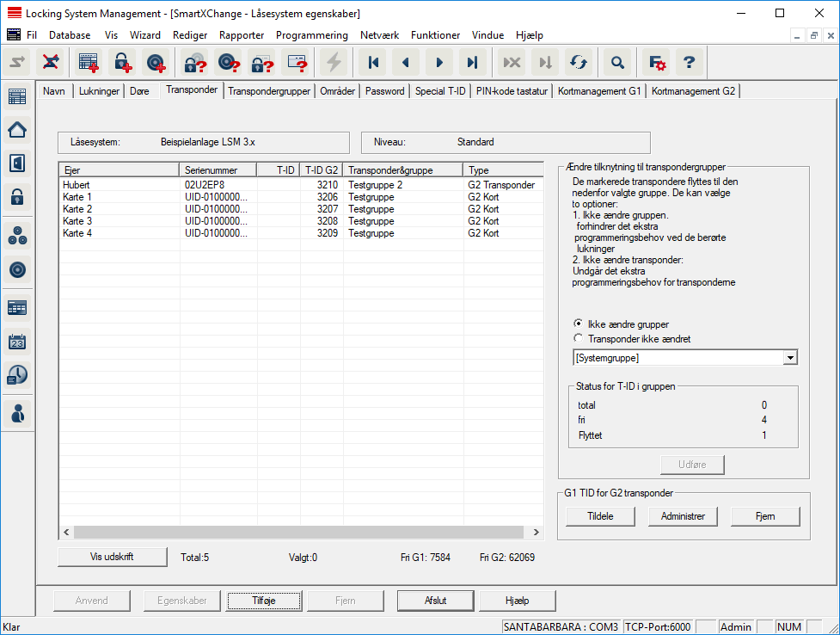Open the home icon in left sidebar
Image resolution: width=840 pixels, height=635 pixels.
(17, 129)
